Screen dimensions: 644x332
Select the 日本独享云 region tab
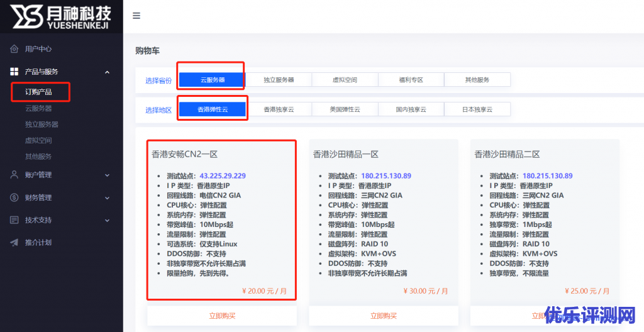coord(477,109)
